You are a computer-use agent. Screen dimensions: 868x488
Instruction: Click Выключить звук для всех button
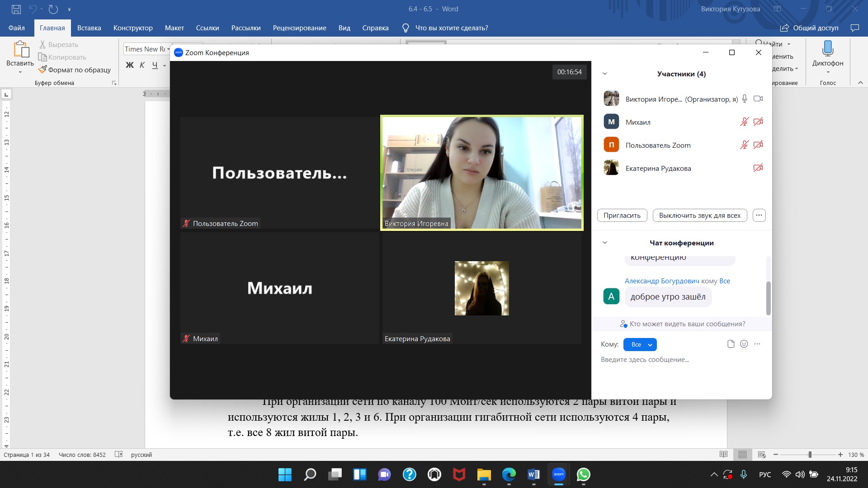700,216
